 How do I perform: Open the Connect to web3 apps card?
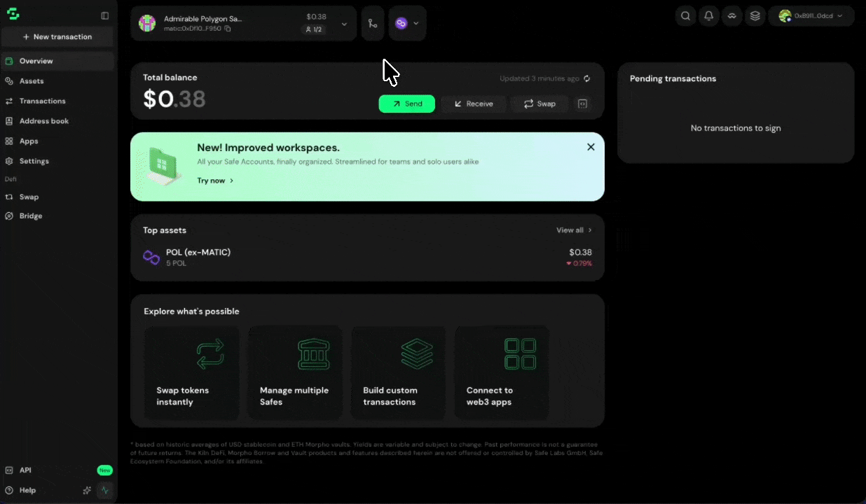(502, 372)
